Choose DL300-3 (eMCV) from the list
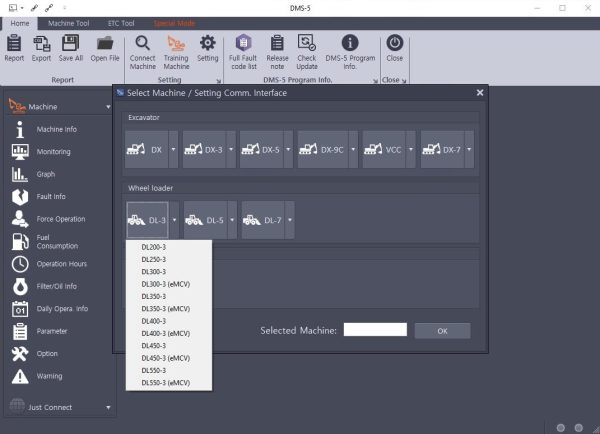 pos(169,284)
